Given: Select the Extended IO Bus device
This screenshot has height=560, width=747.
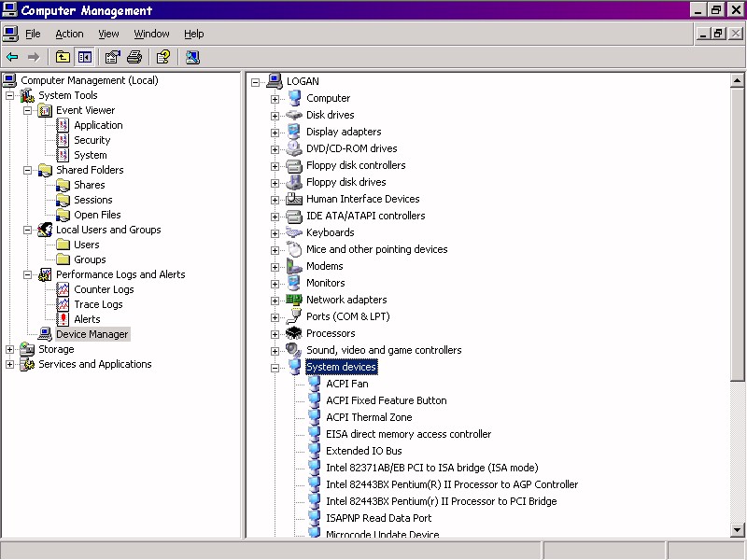Looking at the screenshot, I should click(x=363, y=451).
